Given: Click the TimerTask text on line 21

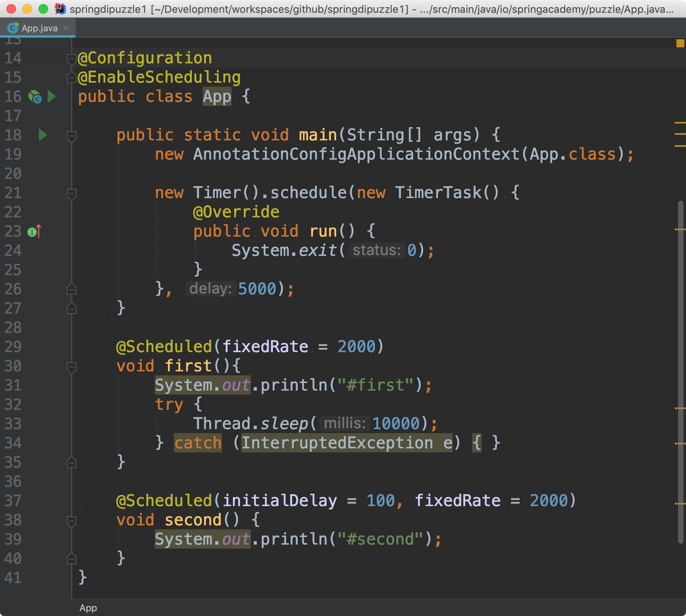Looking at the screenshot, I should 438,192.
